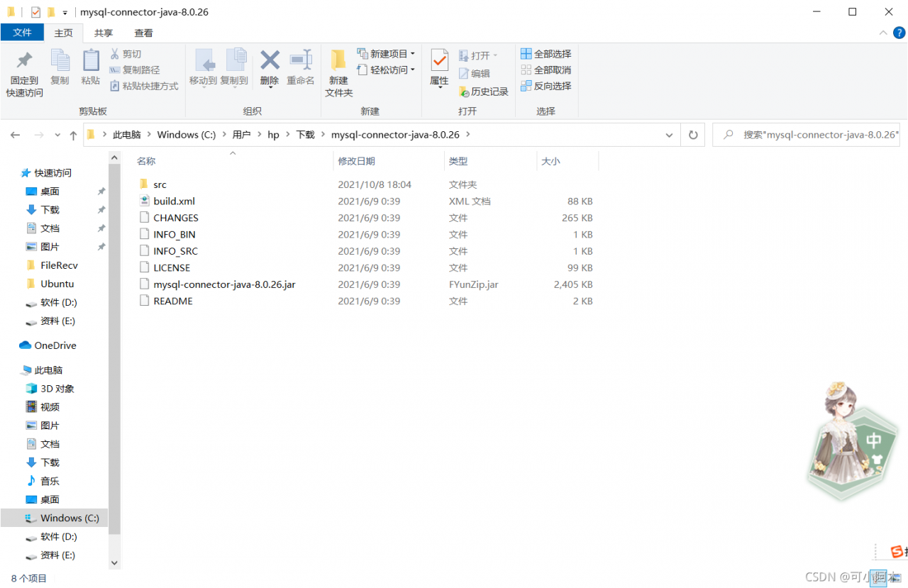
Task: Select Cut (剪切) scissors command
Action: 126,54
